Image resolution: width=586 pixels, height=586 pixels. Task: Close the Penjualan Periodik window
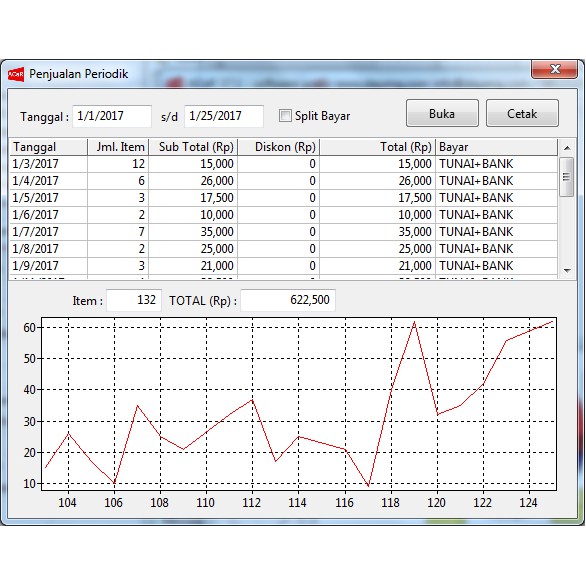(555, 69)
